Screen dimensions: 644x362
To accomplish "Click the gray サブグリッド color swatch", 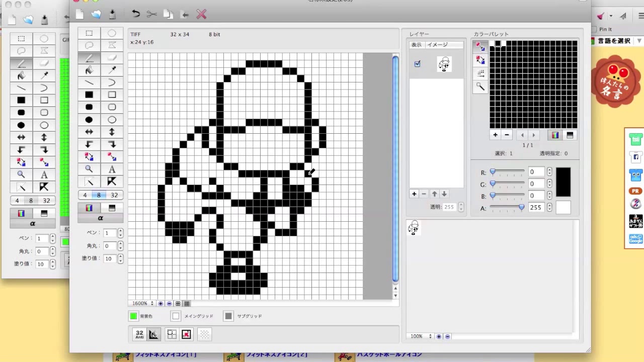I will [228, 316].
